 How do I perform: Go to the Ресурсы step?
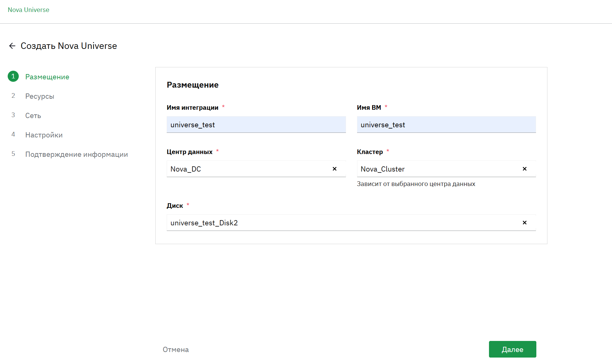pos(40,96)
